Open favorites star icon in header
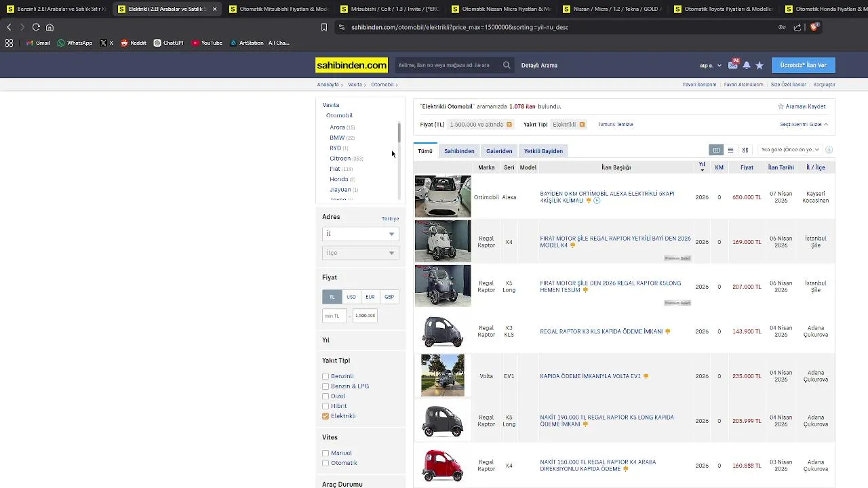 [x=759, y=65]
